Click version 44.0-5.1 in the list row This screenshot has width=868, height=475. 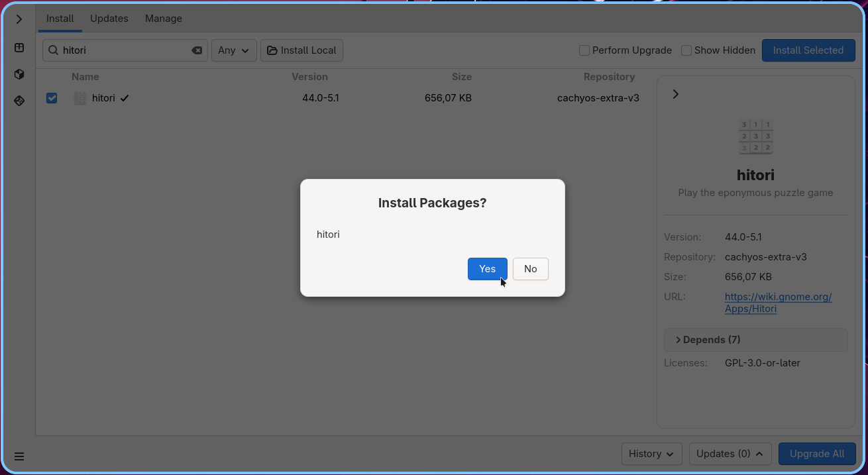pyautogui.click(x=321, y=98)
